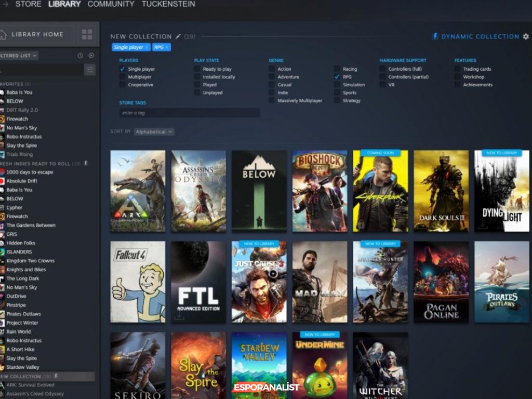Select DiRT Rally 2.0 in Favorites
Image resolution: width=532 pixels, height=399 pixels.
point(22,110)
